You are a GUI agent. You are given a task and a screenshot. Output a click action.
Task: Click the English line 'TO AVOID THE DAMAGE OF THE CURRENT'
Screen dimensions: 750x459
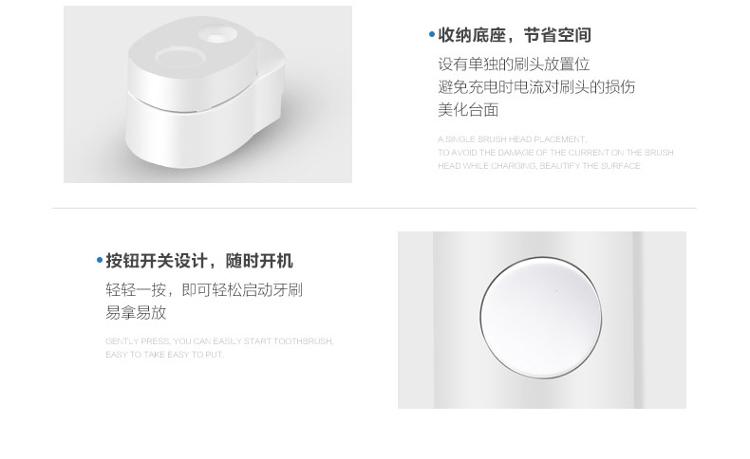coord(555,153)
